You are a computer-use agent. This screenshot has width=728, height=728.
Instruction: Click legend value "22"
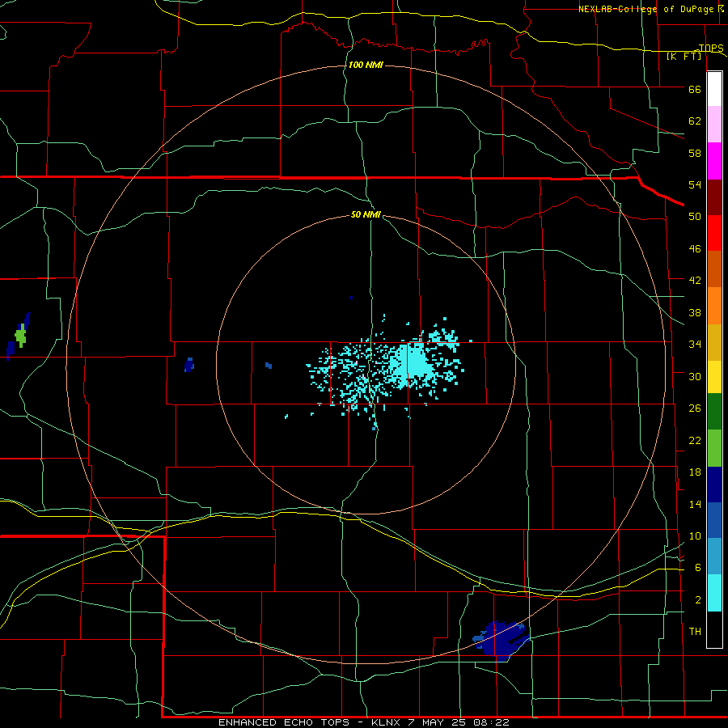tap(695, 440)
